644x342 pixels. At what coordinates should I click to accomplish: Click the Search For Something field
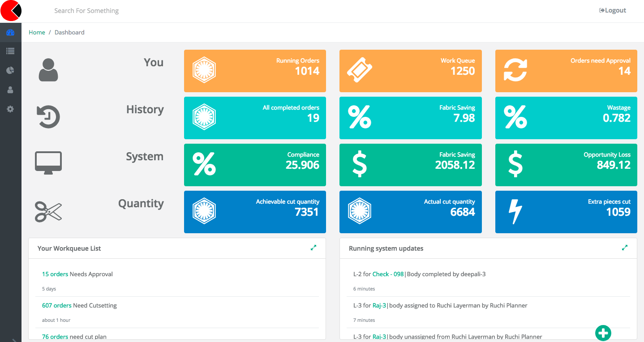(x=86, y=11)
